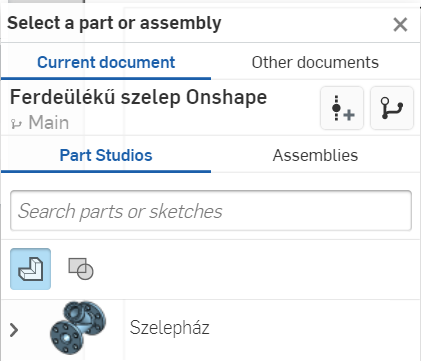
Task: Click the create version icon button
Action: (342, 108)
